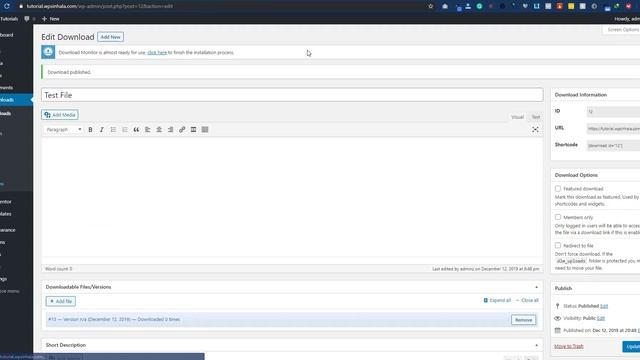This screenshot has height=360, width=640.
Task: Move the download to Trash
Action: [569, 346]
